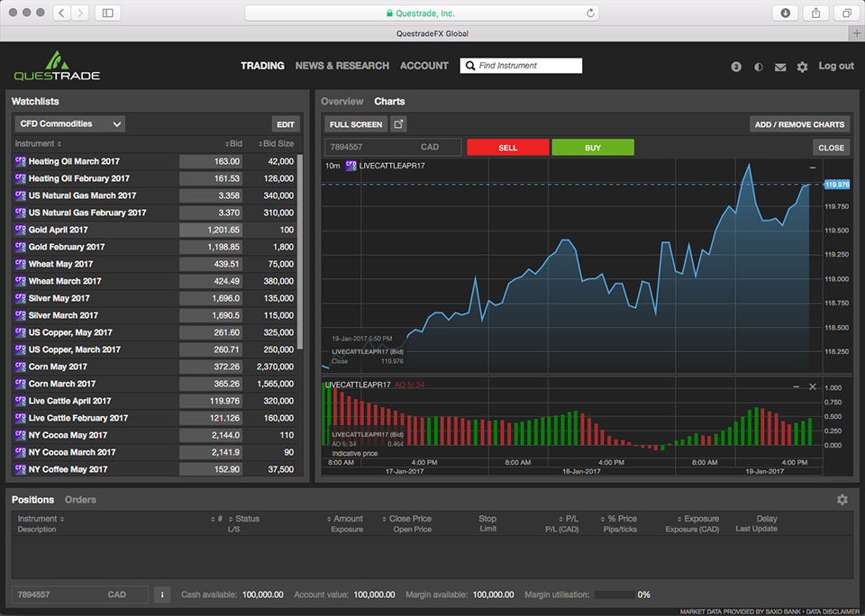865x616 pixels.
Task: Click the FULL SCREEN chart button
Action: pos(356,124)
